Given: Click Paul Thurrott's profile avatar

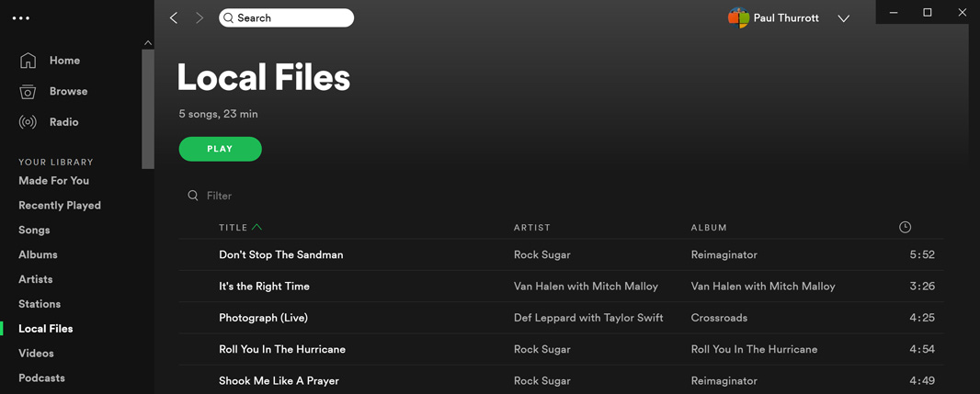Looking at the screenshot, I should (x=738, y=18).
